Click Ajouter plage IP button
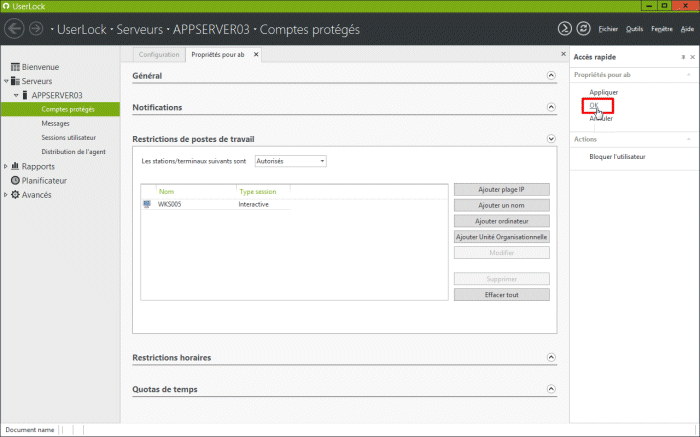700x437 pixels. pos(502,189)
